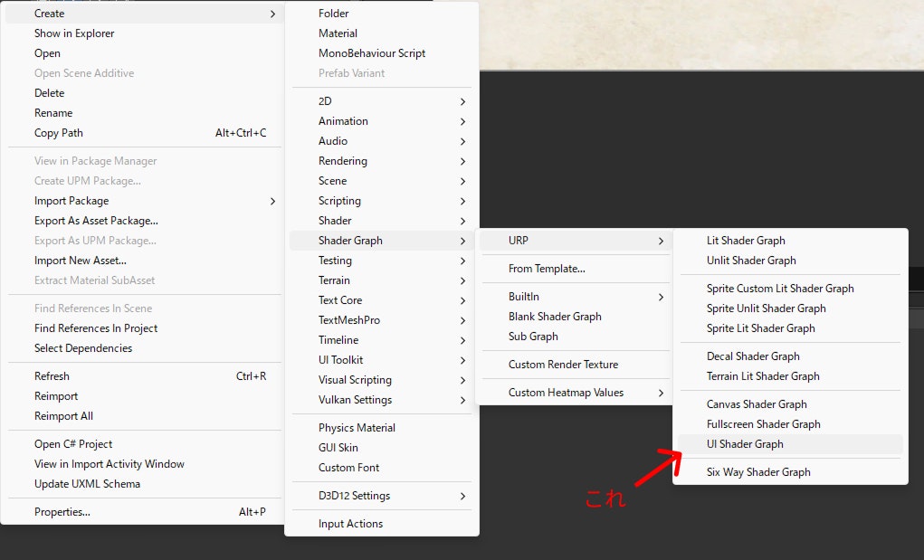924x560 pixels.
Task: Click Copy Path menu item
Action: pyautogui.click(x=143, y=133)
